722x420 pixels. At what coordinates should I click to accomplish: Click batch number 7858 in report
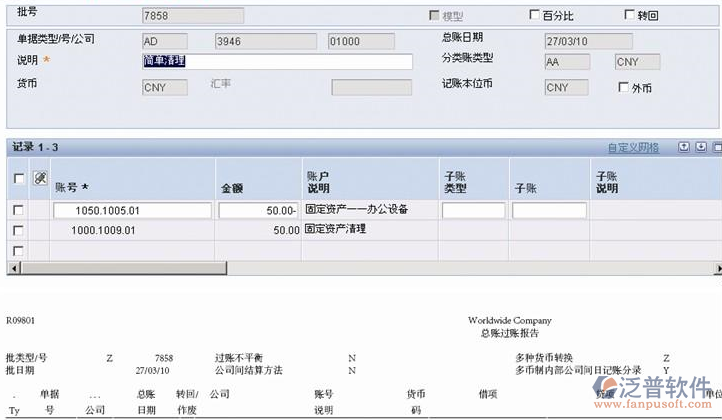[164, 358]
